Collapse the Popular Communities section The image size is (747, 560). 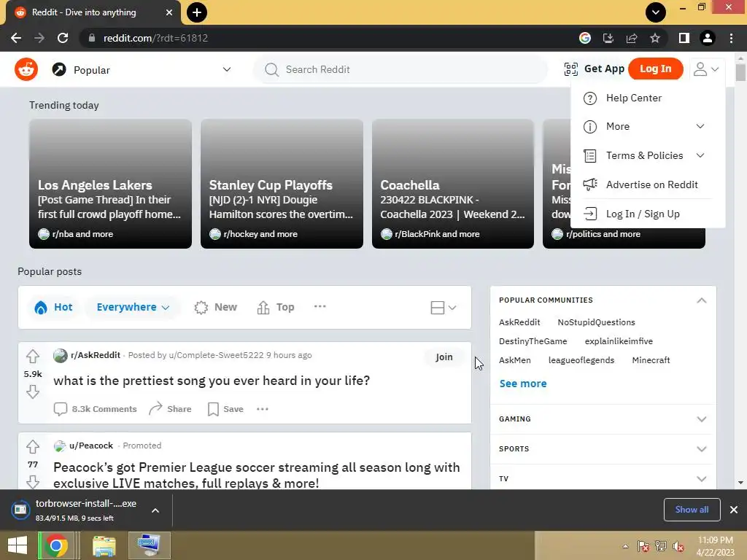pyautogui.click(x=701, y=300)
